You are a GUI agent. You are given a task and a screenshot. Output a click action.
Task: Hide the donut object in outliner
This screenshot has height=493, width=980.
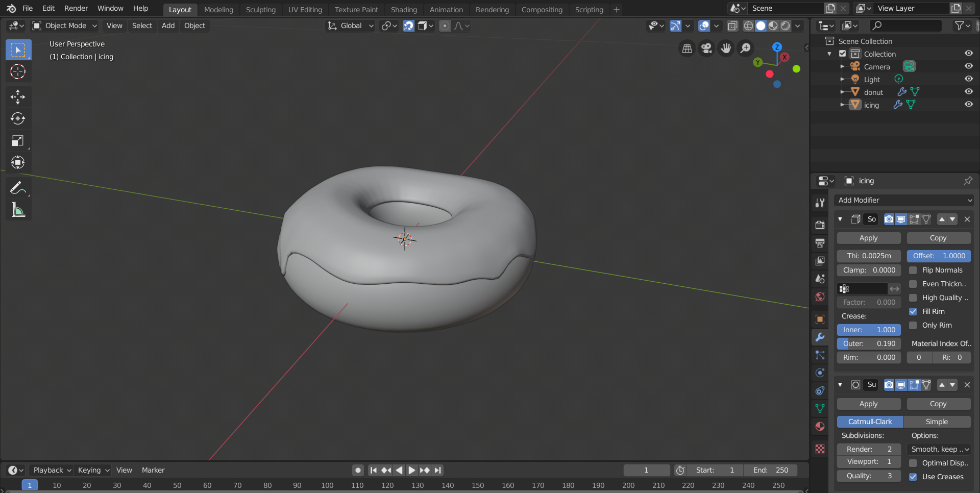click(968, 92)
